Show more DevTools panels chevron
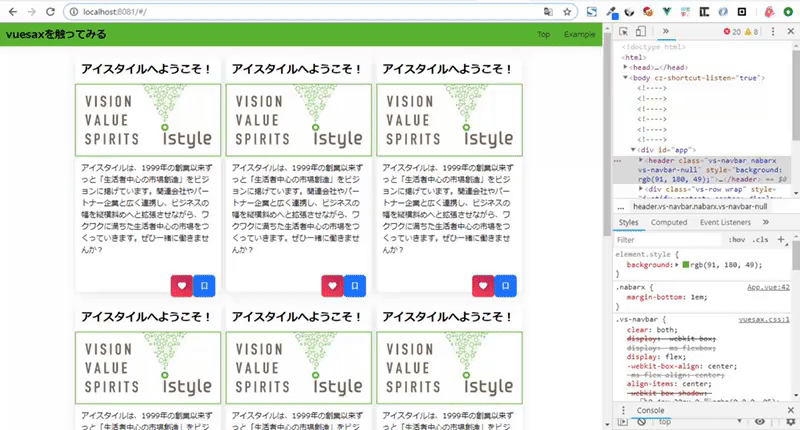Image resolution: width=800 pixels, height=430 pixels. [x=666, y=32]
